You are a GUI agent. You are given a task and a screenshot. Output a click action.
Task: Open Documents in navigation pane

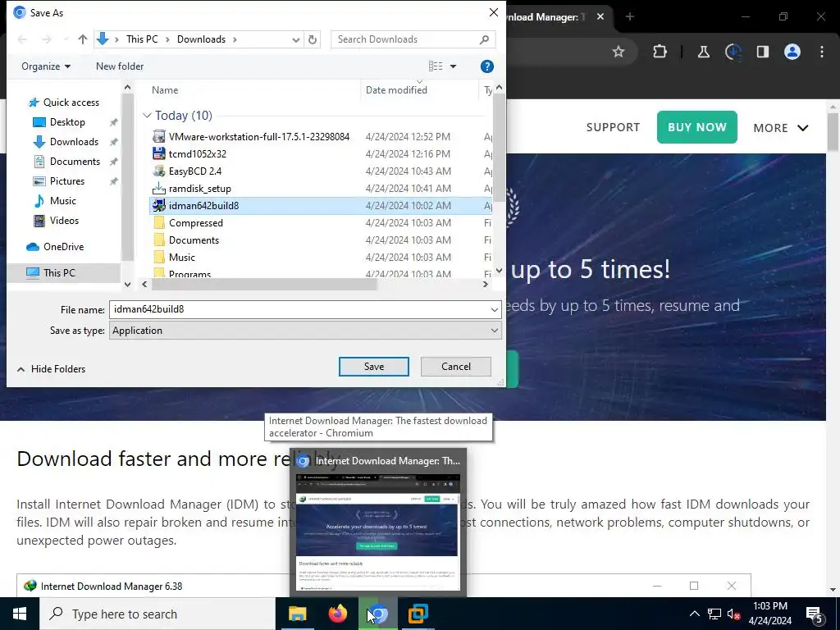click(x=75, y=162)
